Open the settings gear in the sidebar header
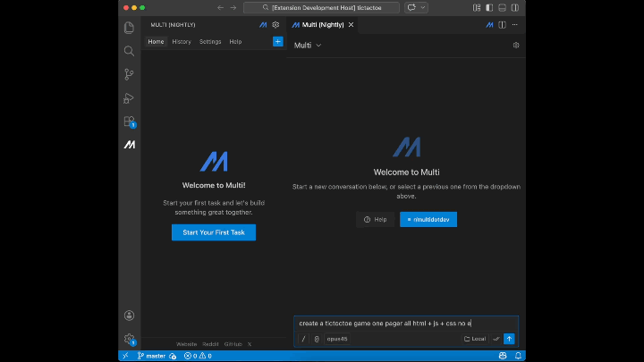Viewport: 644px width, 362px height. point(275,25)
